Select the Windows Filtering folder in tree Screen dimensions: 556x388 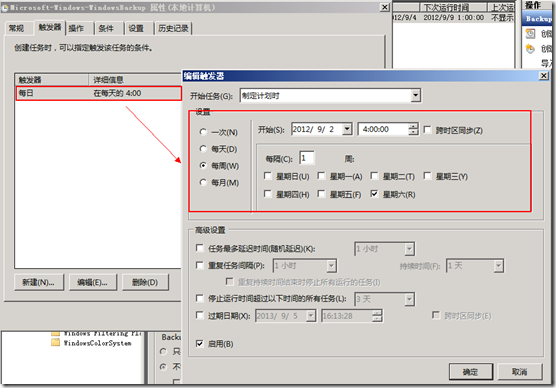pos(102,334)
